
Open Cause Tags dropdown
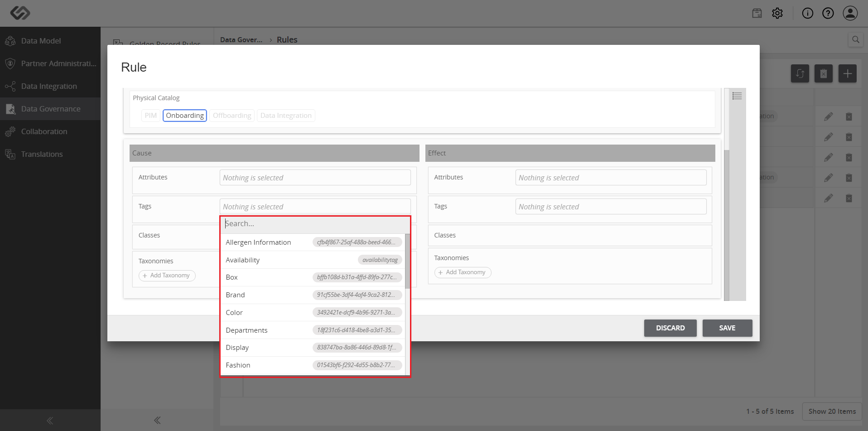(315, 207)
